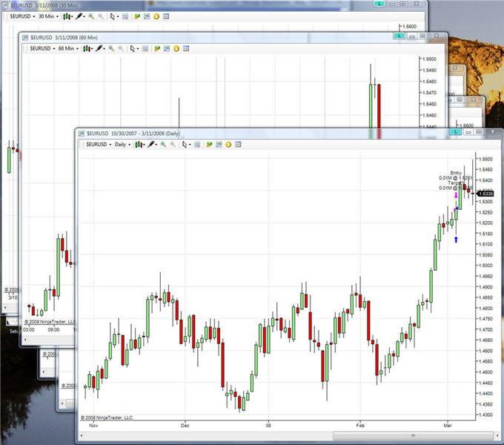The height and width of the screenshot is (445, 504).
Task: Toggle the cyan L link button on 60 Min window
Action: click(x=399, y=36)
